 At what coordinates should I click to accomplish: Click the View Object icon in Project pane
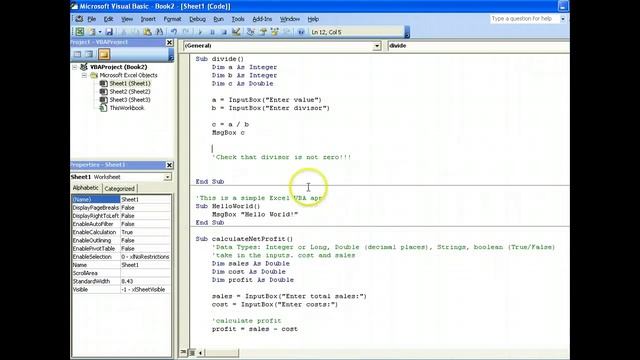click(89, 54)
